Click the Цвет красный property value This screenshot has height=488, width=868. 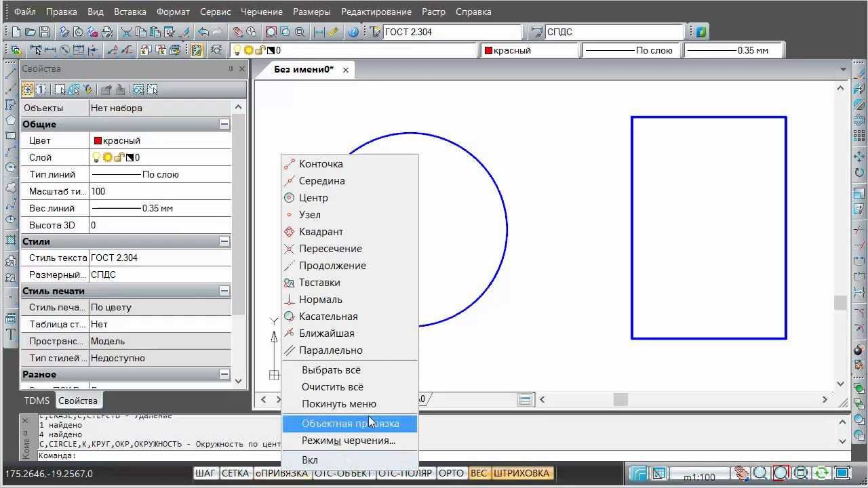coord(161,140)
